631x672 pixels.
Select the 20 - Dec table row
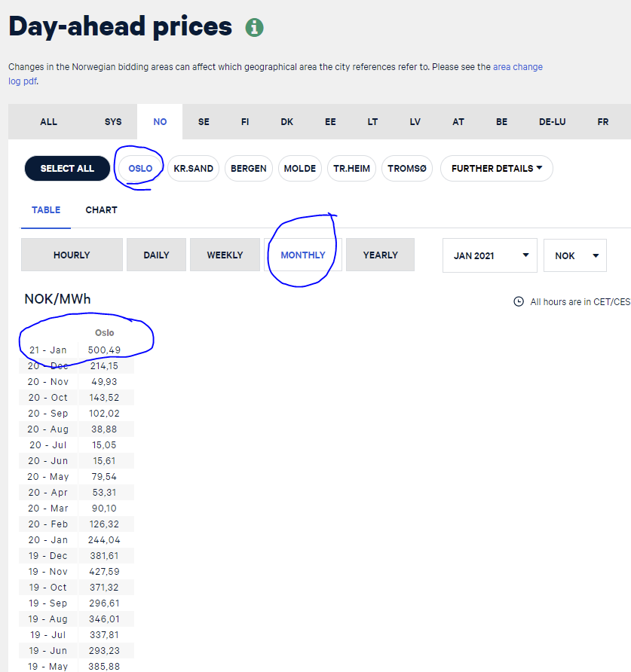(x=77, y=366)
